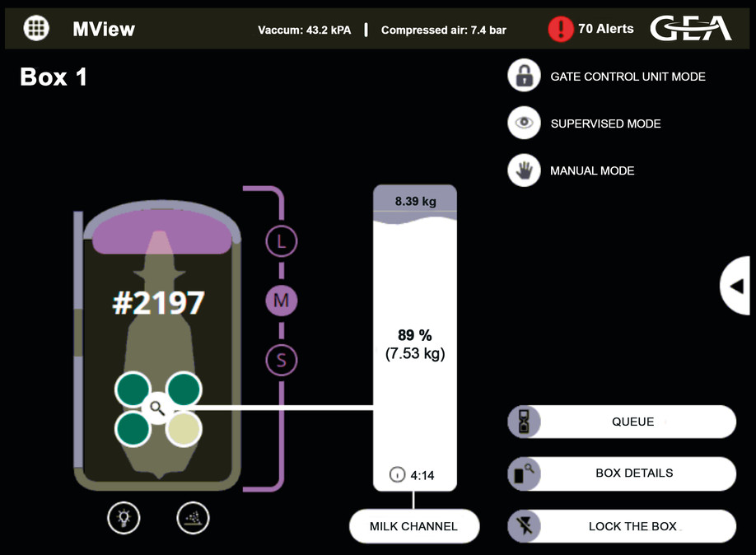Open the app grid menu icon

click(x=35, y=28)
